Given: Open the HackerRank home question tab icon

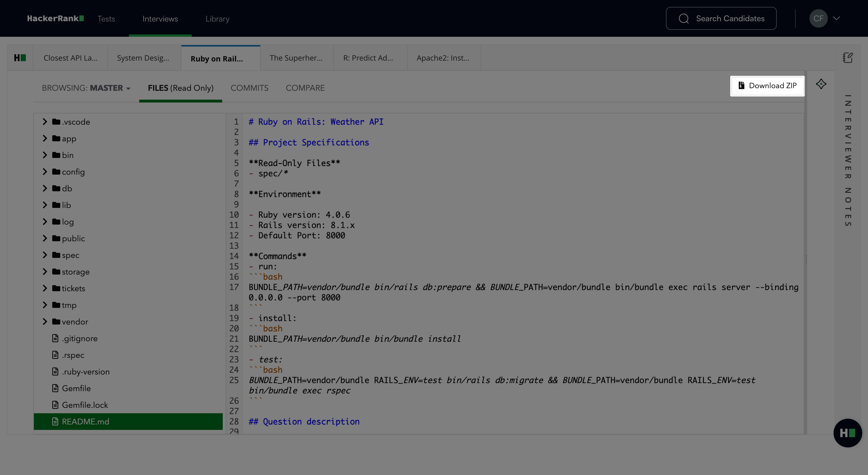Looking at the screenshot, I should tap(20, 58).
